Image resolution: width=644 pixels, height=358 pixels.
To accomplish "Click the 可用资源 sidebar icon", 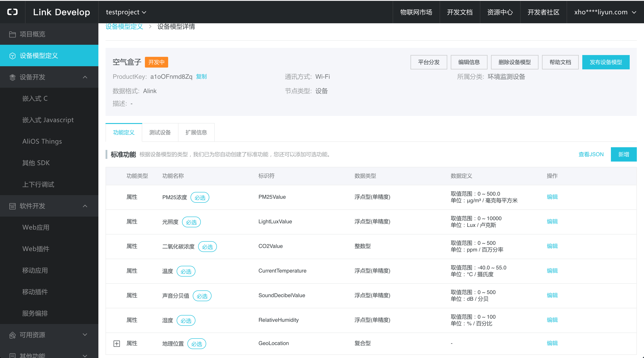I will point(13,335).
